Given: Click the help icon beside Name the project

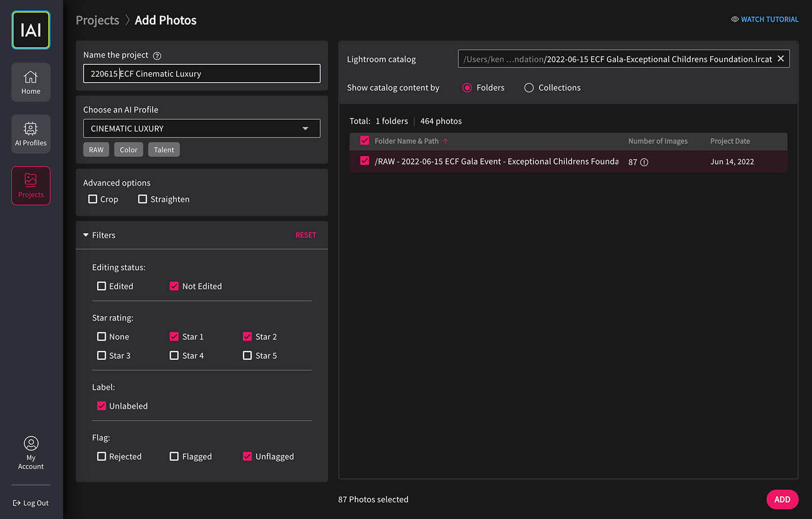Looking at the screenshot, I should 157,56.
